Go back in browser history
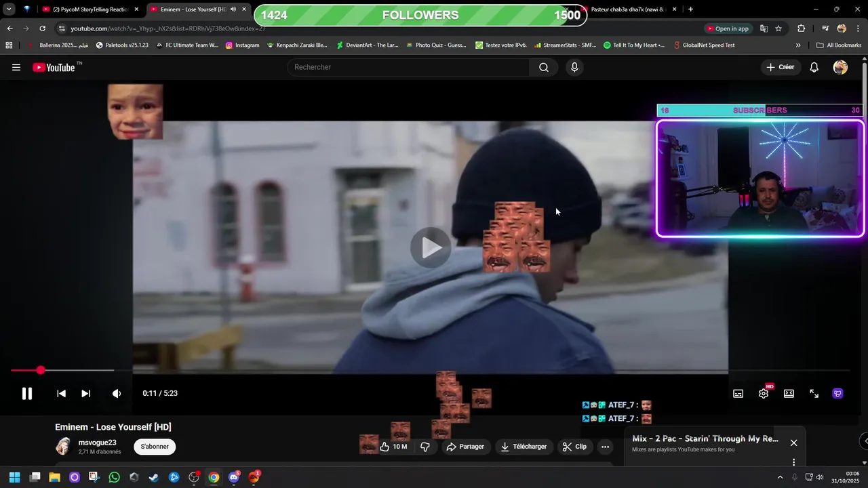The width and height of the screenshot is (868, 488). [9, 28]
